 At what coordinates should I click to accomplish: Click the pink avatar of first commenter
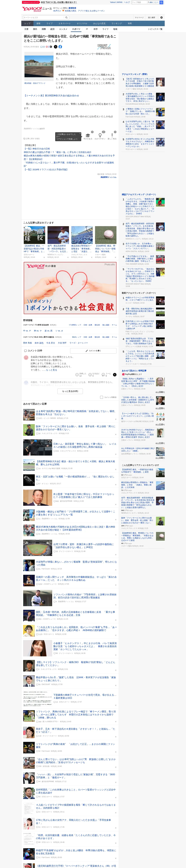pos(26,358)
